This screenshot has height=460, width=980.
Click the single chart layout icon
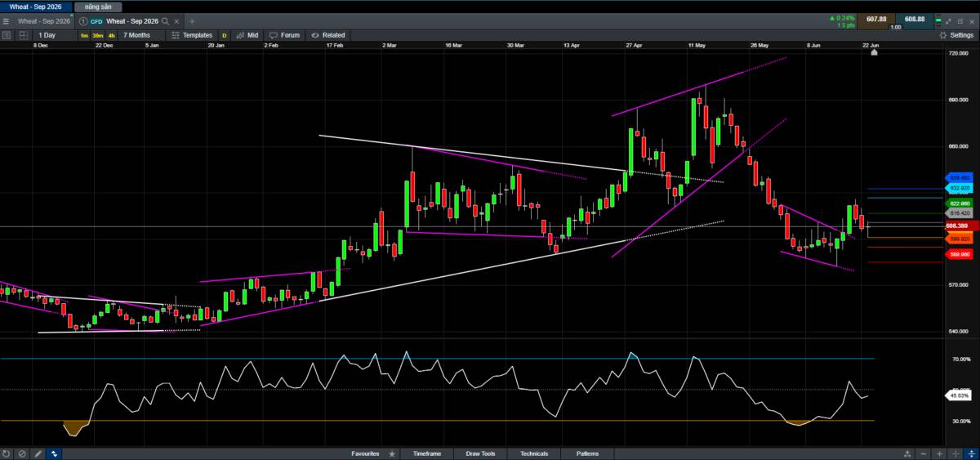(x=7, y=35)
